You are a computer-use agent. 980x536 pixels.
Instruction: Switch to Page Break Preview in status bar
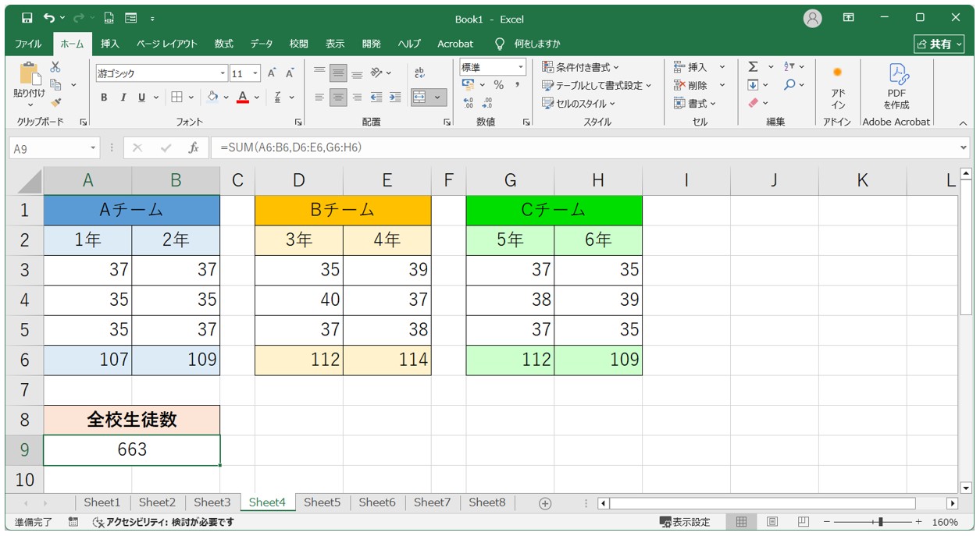point(802,522)
